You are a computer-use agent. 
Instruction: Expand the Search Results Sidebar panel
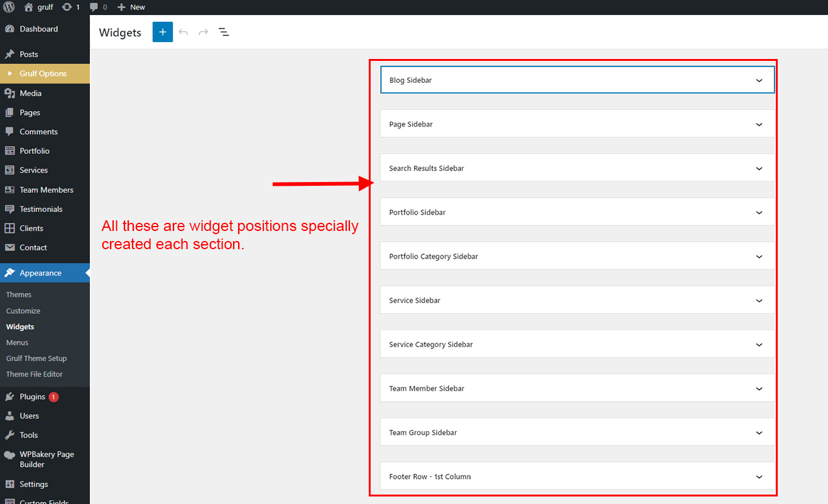coord(577,168)
